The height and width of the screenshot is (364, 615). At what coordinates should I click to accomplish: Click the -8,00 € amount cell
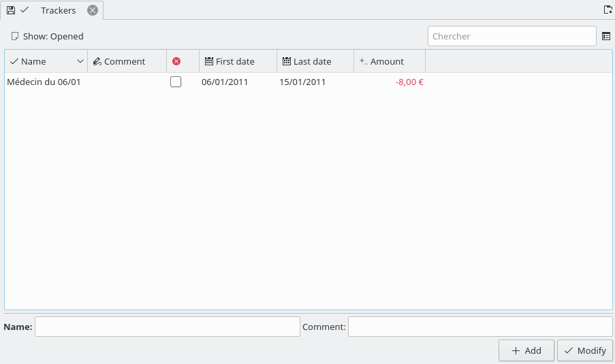pyautogui.click(x=409, y=82)
